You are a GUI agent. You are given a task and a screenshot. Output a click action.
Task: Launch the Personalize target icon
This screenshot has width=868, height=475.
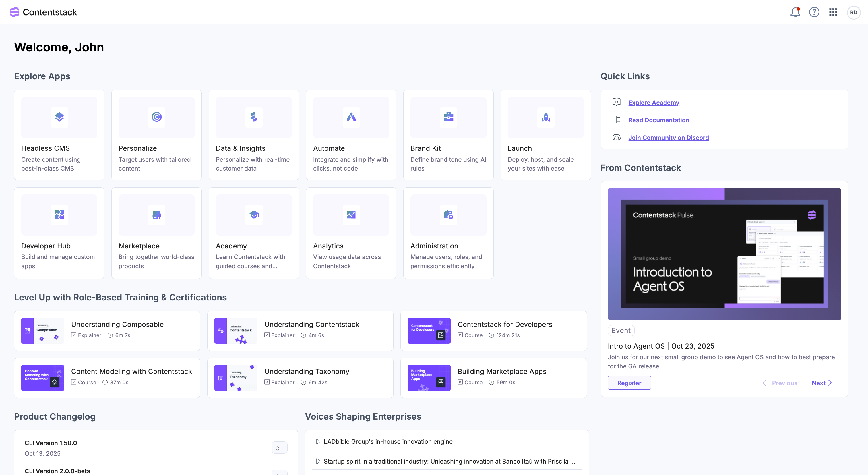click(x=156, y=117)
